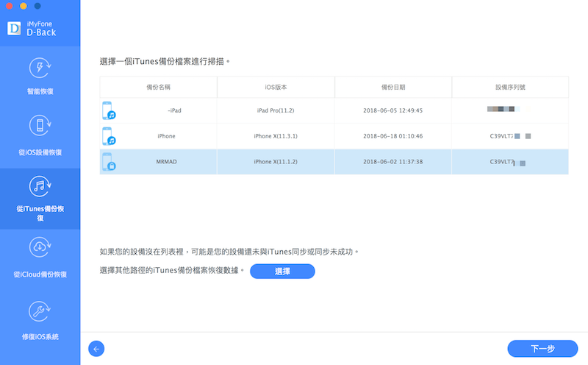This screenshot has width=588, height=365.
Task: Select the 從iTunes備份恢復 music note icon
Action: pyautogui.click(x=40, y=185)
